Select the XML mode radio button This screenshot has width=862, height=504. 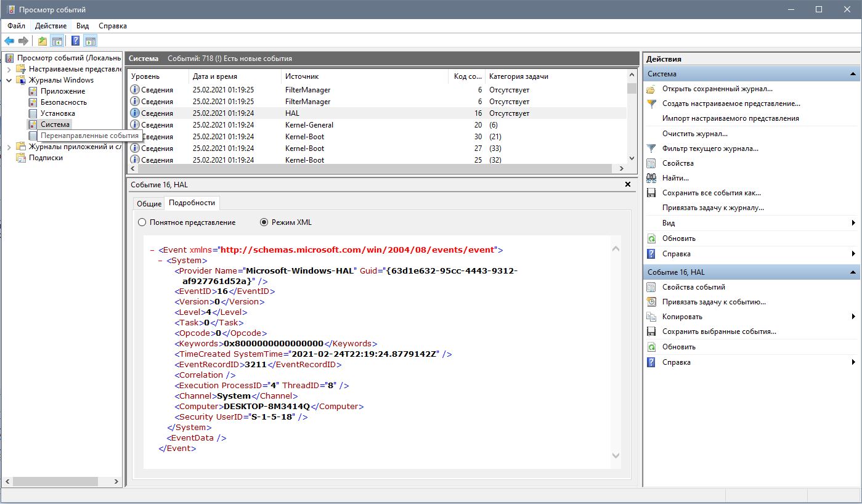pos(265,222)
